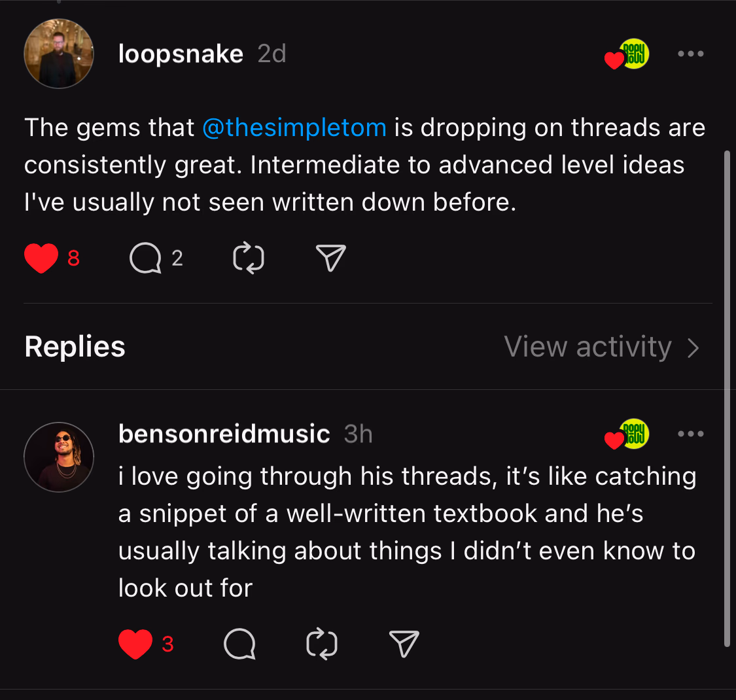Share bensonreidmusic's reply via send icon
The width and height of the screenshot is (736, 700).
tap(404, 644)
